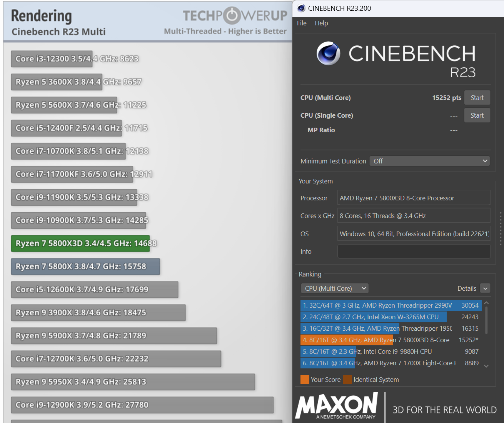Click the Core i5-12400F chart bar

pyautogui.click(x=66, y=128)
